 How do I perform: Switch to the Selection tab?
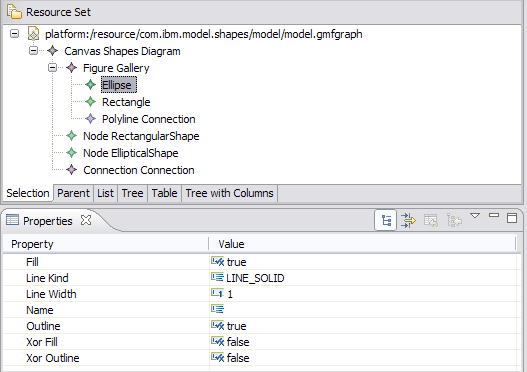[x=28, y=193]
